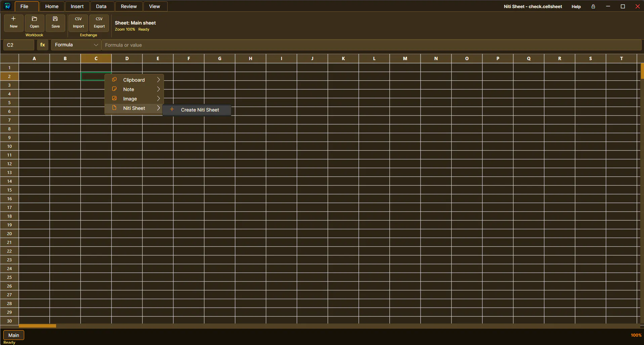Select row 2 header
This screenshot has width=644, height=345.
click(9, 76)
